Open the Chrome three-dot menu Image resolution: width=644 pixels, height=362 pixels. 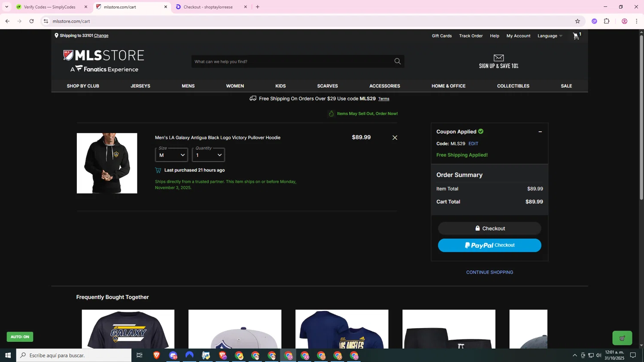coord(637,21)
